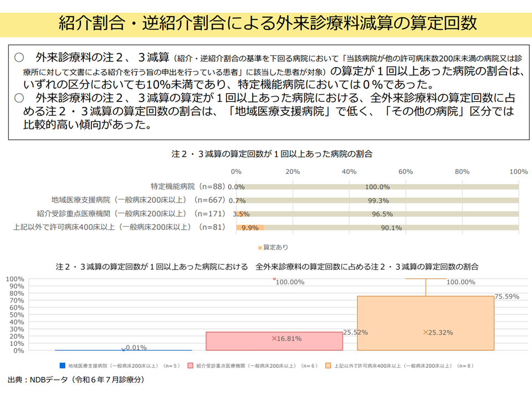Click 90% on the box plot's y-axis
532x399 pixels.
click(17, 286)
